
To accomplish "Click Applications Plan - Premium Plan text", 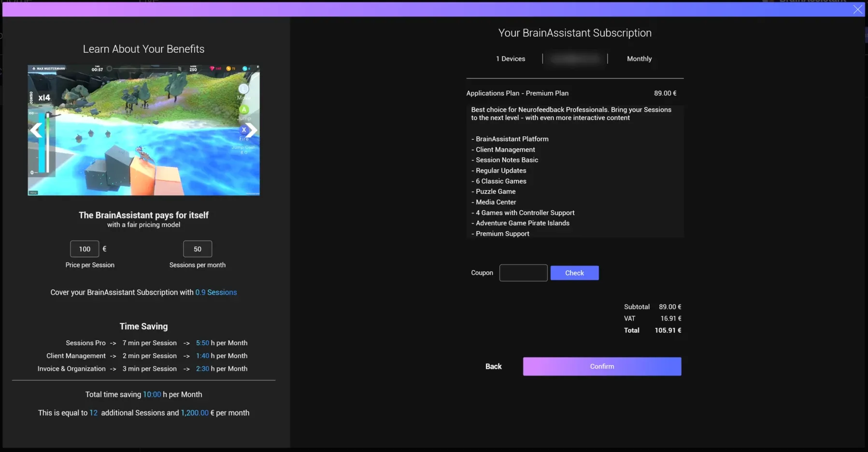I will [517, 93].
